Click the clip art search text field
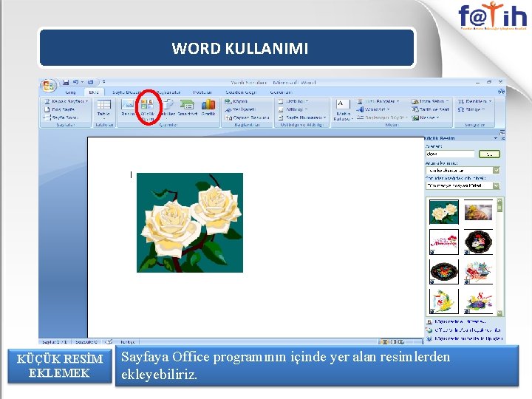The width and height of the screenshot is (532, 399). coord(450,154)
